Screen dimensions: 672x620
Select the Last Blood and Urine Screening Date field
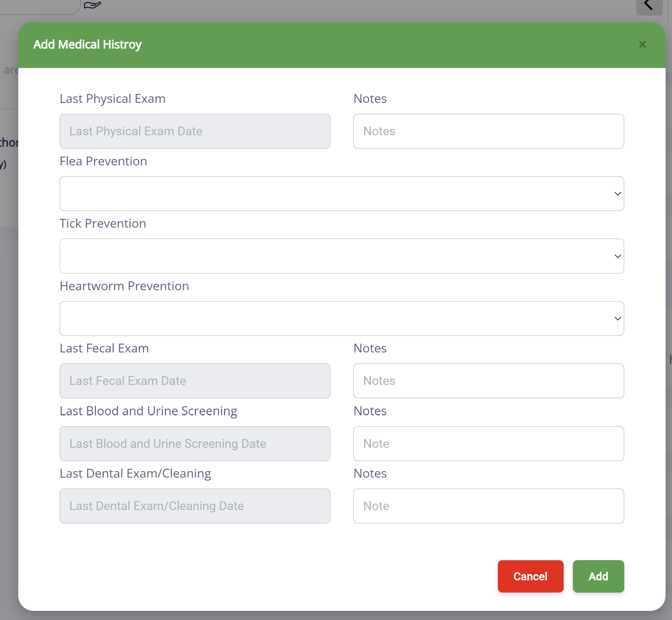195,443
